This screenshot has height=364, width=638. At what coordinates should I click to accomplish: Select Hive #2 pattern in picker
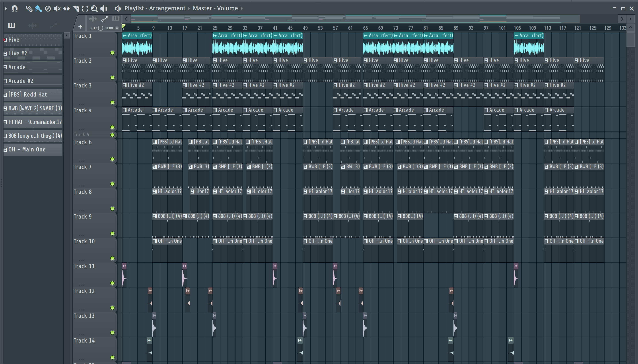[x=33, y=54]
